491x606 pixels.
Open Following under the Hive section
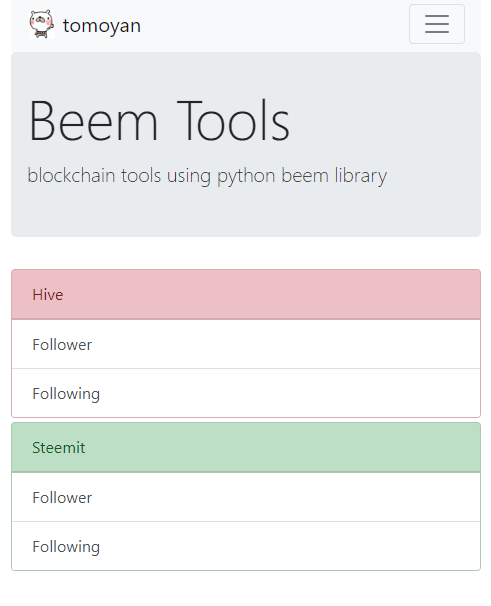(246, 393)
